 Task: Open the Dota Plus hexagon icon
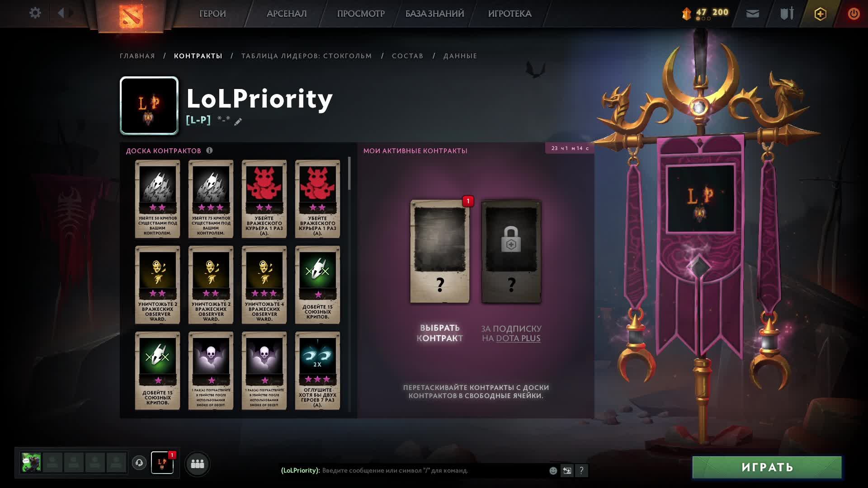tap(820, 14)
